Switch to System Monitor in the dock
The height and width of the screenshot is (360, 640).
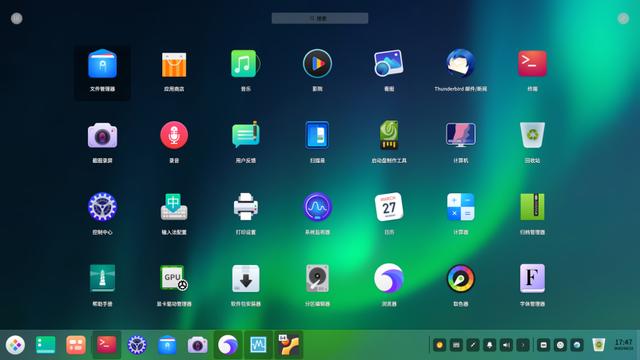pyautogui.click(x=258, y=345)
